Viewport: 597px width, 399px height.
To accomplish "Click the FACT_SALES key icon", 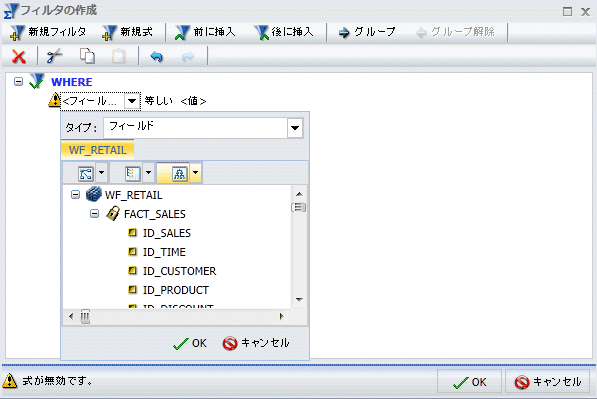I will 113,213.
